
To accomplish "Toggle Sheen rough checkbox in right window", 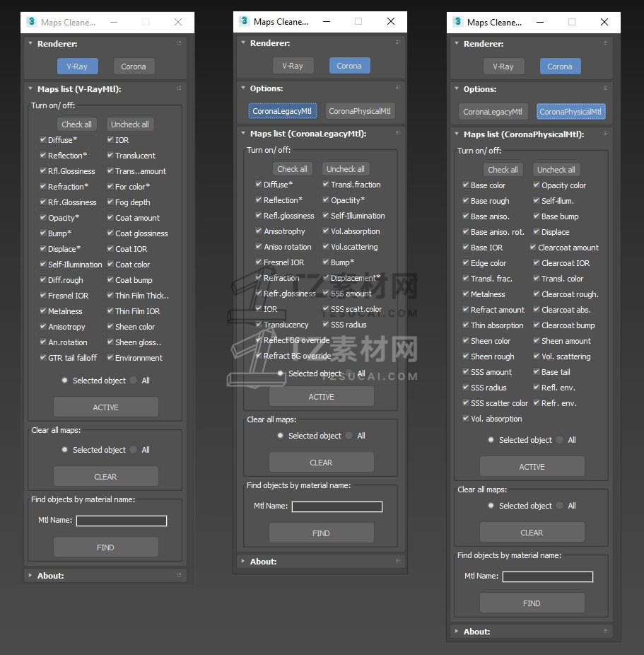I will point(466,356).
